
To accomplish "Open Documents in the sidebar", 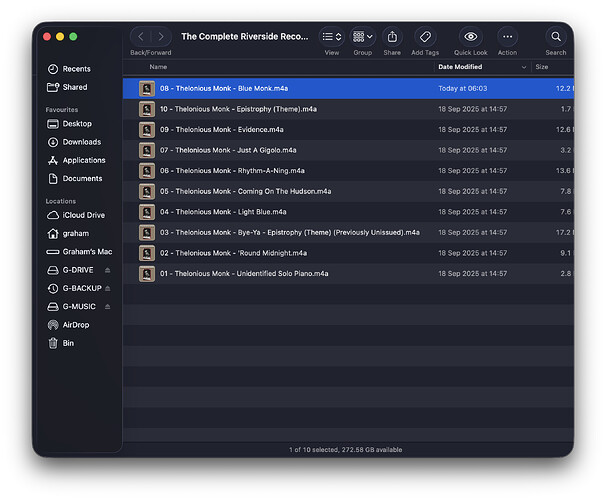I will coord(75,179).
